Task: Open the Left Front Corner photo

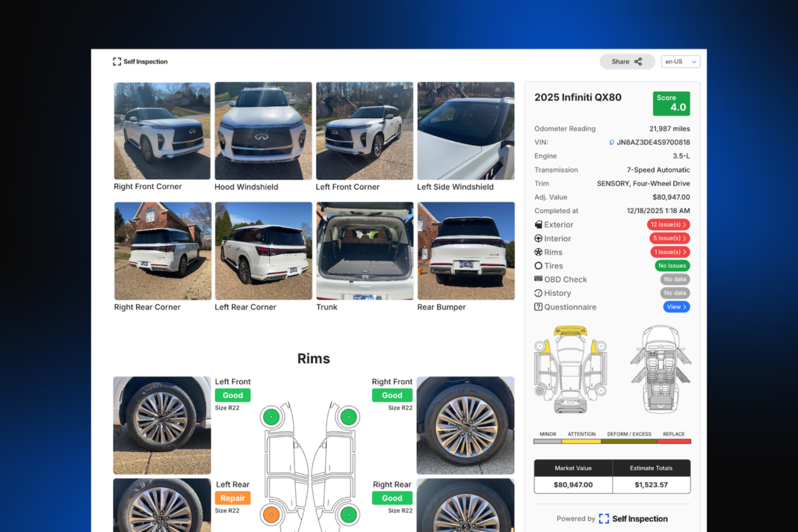Action: coord(365,131)
